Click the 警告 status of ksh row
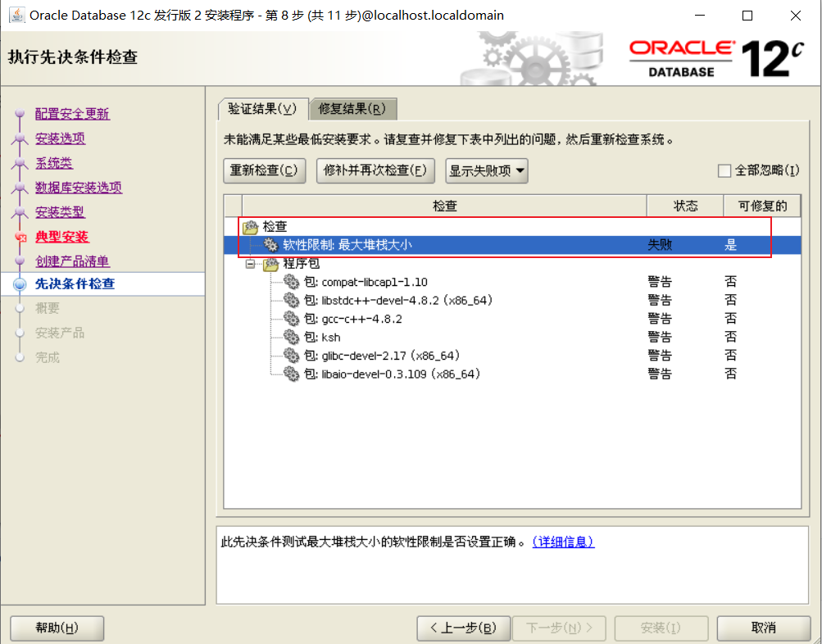Screen dimensions: 822x644 click(660, 337)
